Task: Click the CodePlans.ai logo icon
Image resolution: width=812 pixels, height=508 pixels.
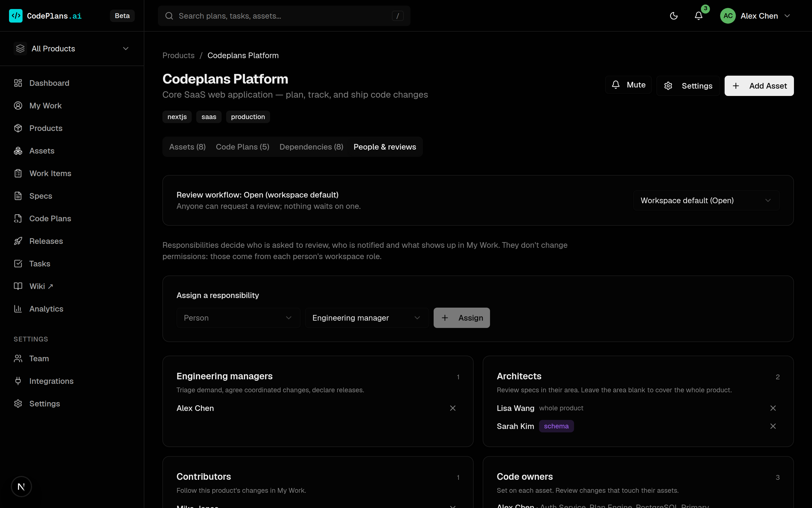Action: [x=16, y=16]
